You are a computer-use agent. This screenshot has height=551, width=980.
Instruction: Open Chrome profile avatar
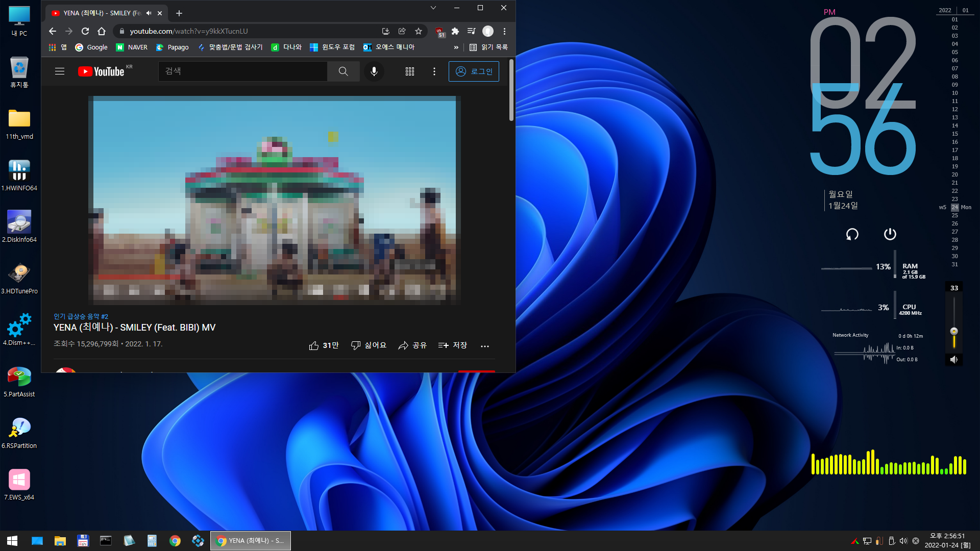click(x=488, y=31)
